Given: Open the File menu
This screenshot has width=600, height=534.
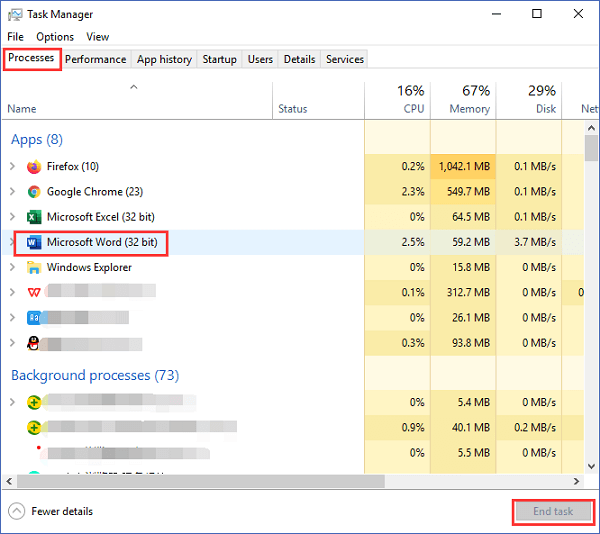Looking at the screenshot, I should point(15,37).
